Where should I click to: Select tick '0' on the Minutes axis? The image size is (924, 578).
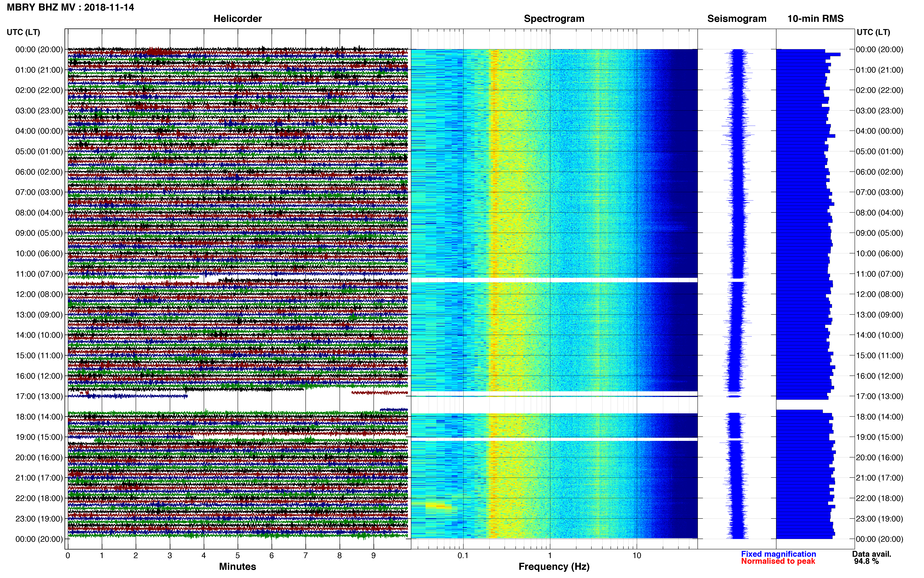pyautogui.click(x=68, y=555)
